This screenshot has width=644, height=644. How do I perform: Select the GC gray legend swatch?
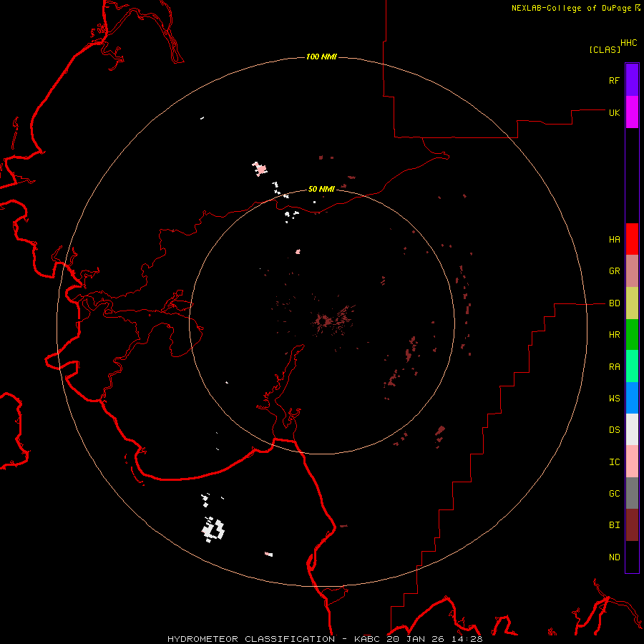tap(632, 493)
